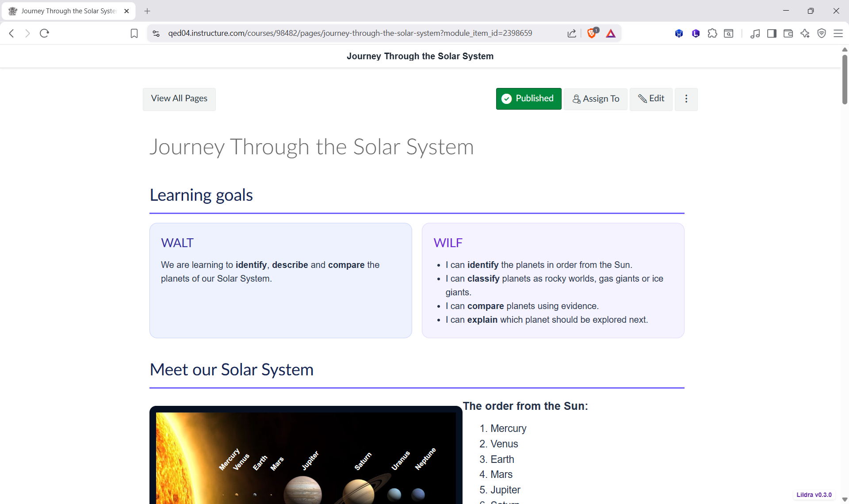Go forward in browser history

(x=27, y=33)
